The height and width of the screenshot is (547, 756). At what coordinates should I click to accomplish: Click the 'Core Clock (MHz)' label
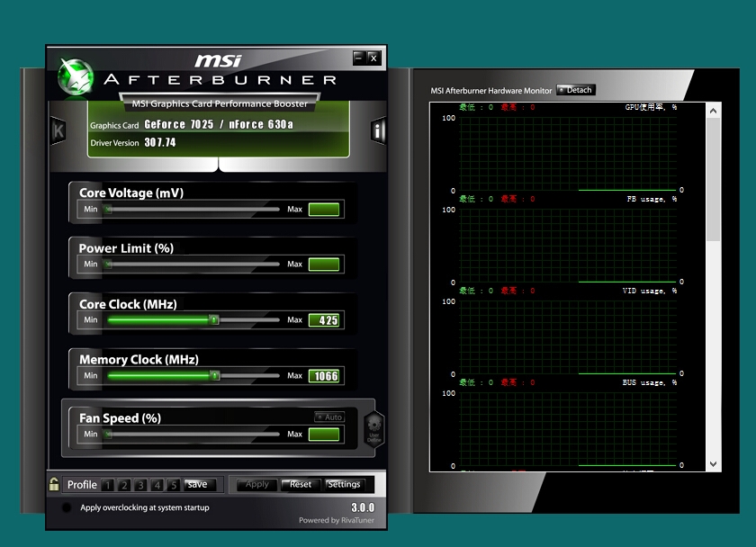(128, 304)
